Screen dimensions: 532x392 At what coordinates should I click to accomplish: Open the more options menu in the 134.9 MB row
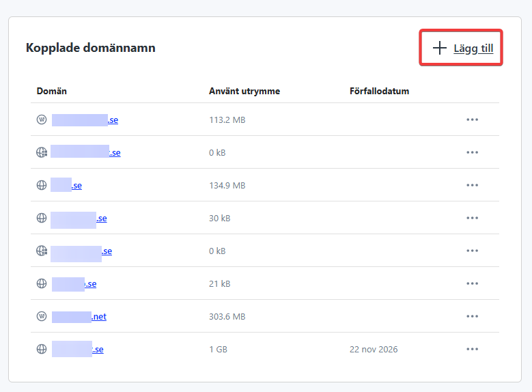click(472, 185)
